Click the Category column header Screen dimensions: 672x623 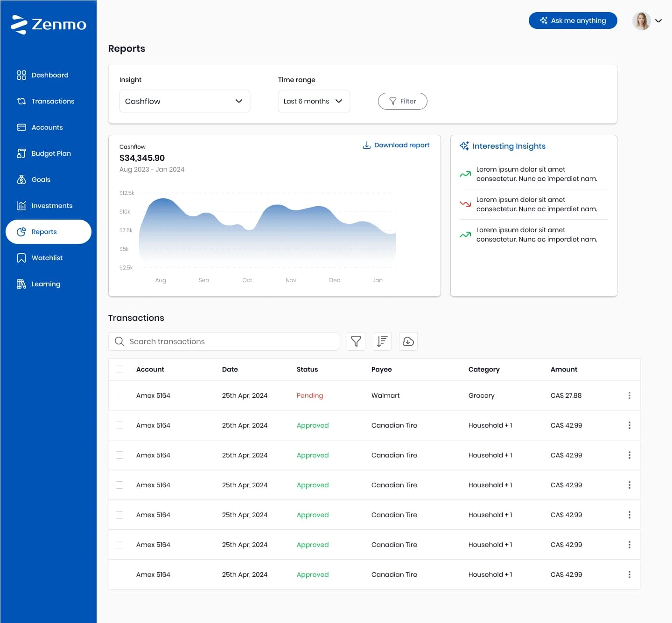point(484,369)
